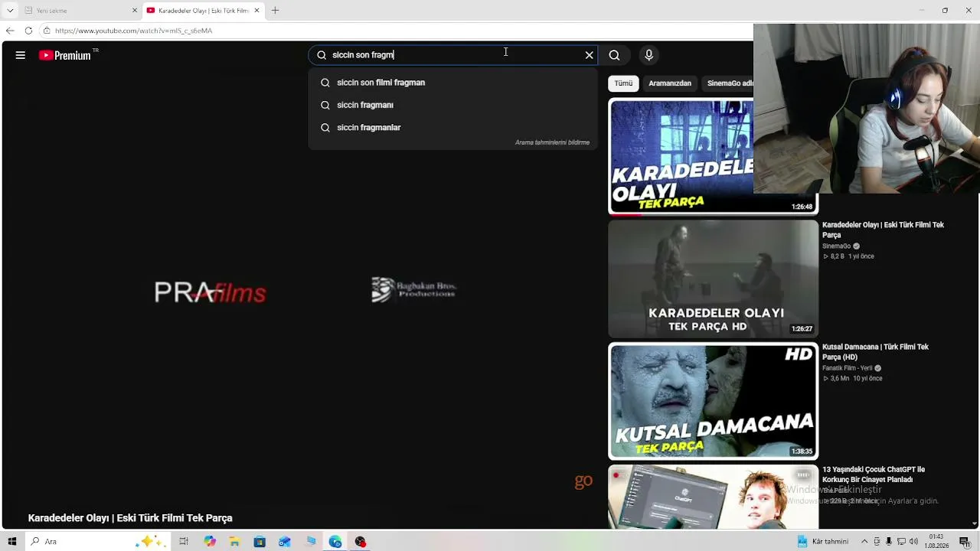Image resolution: width=980 pixels, height=551 pixels.
Task: Open the SinemaGo channel link
Action: (x=836, y=246)
